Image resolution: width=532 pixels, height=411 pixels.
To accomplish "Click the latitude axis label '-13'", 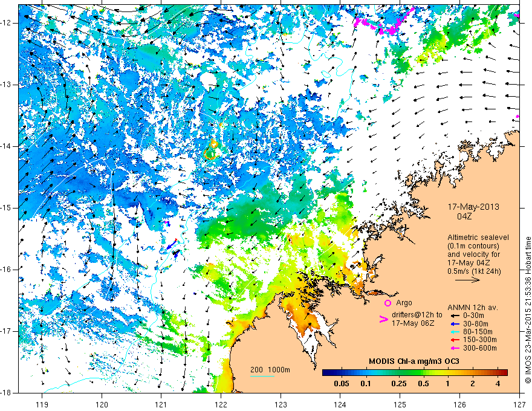I will click(7, 85).
